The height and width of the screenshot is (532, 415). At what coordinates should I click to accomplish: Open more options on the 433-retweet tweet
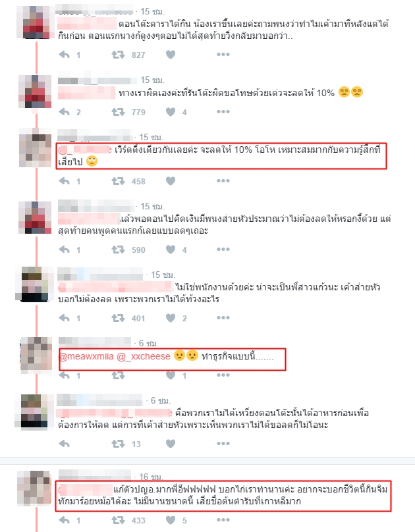223,519
